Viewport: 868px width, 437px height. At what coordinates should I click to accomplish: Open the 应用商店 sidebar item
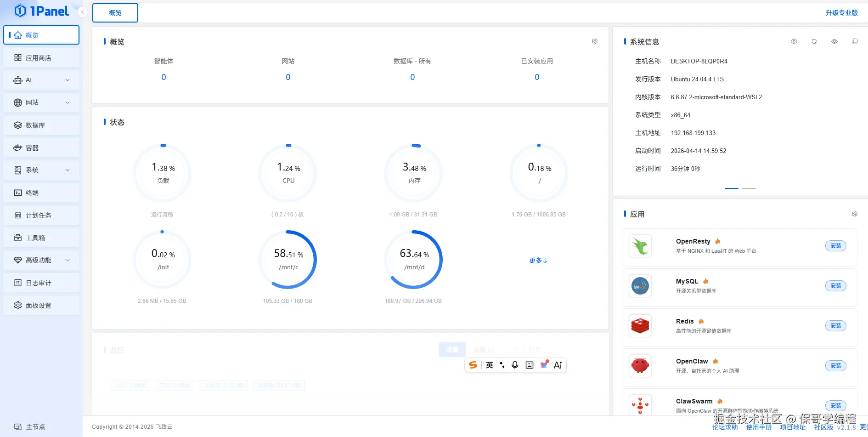click(x=41, y=58)
